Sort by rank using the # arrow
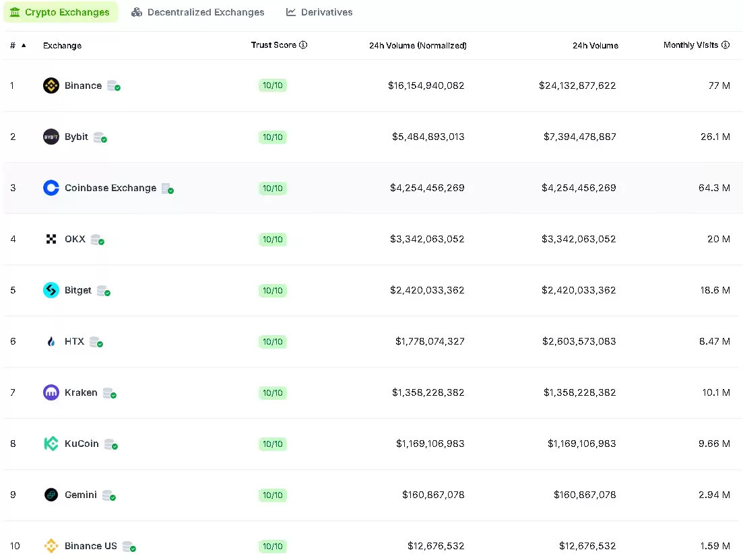The height and width of the screenshot is (560, 743). [x=24, y=46]
